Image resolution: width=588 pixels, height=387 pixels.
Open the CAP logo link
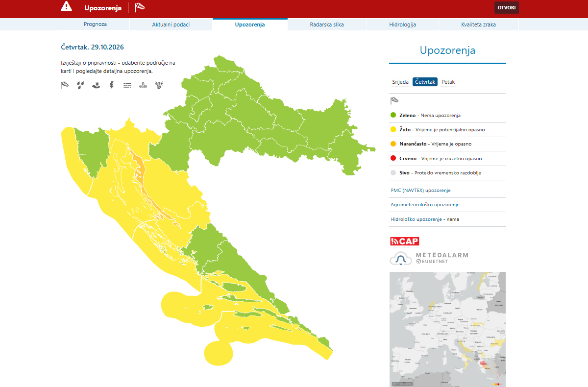pos(405,241)
